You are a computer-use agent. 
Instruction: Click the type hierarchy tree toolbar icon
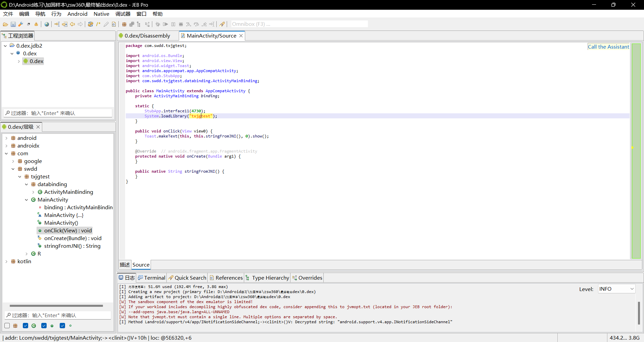click(x=139, y=24)
